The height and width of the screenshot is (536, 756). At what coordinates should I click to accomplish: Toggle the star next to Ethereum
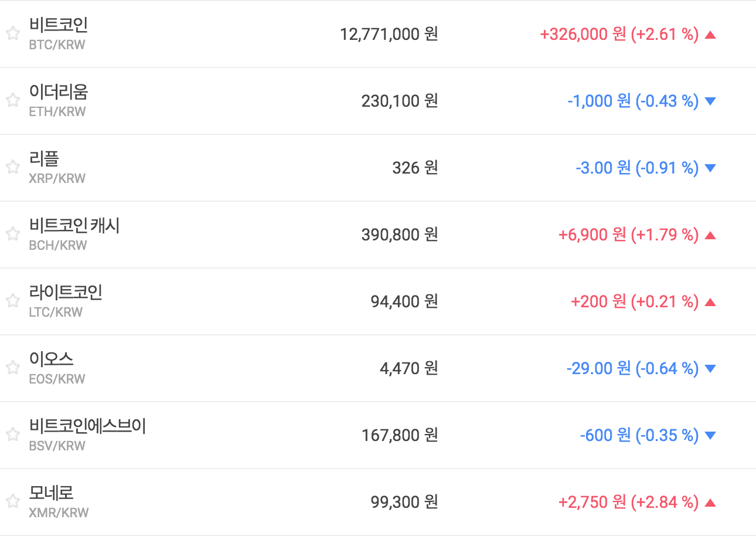(x=13, y=101)
